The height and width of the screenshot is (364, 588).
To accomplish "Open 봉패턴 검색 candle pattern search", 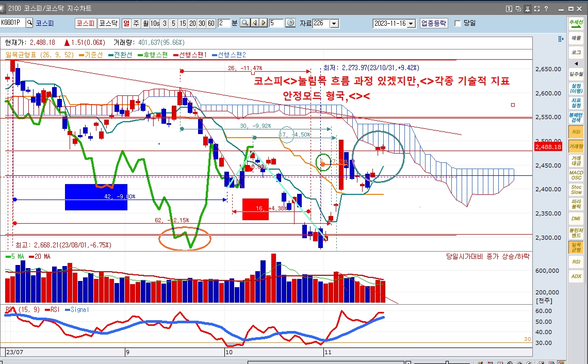I will (576, 118).
